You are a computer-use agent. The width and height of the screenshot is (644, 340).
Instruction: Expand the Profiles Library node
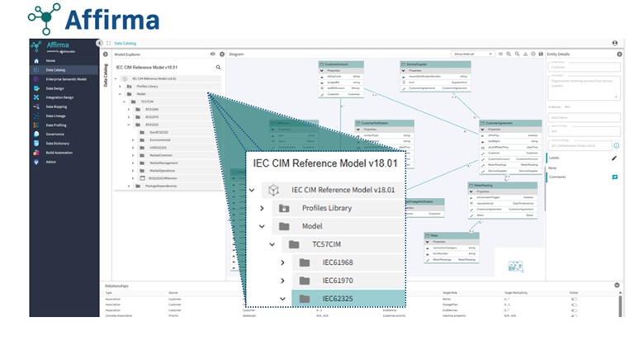(x=120, y=86)
